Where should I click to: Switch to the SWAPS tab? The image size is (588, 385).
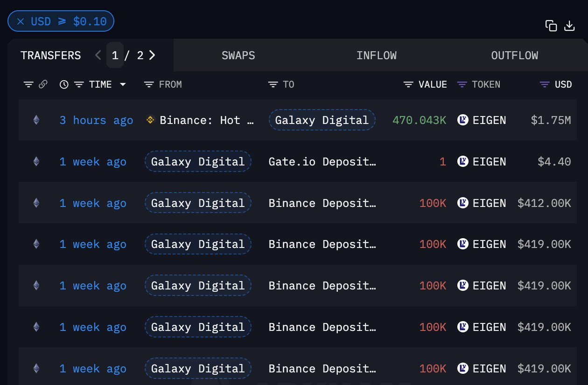(238, 55)
